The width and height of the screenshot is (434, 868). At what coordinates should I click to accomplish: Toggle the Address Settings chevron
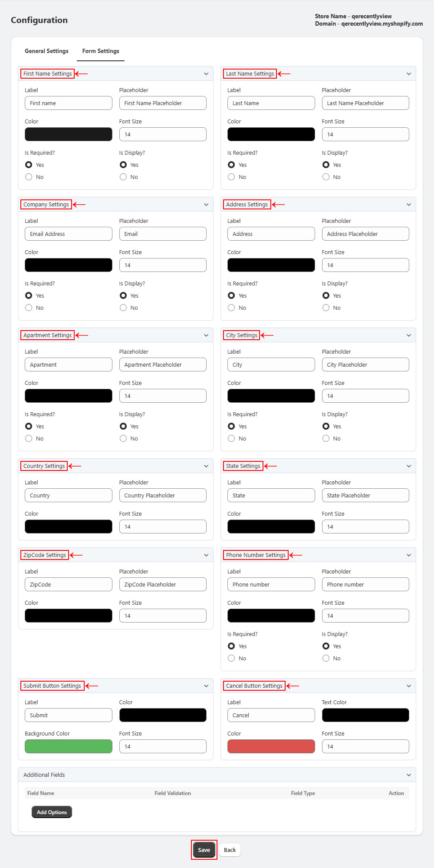click(409, 205)
